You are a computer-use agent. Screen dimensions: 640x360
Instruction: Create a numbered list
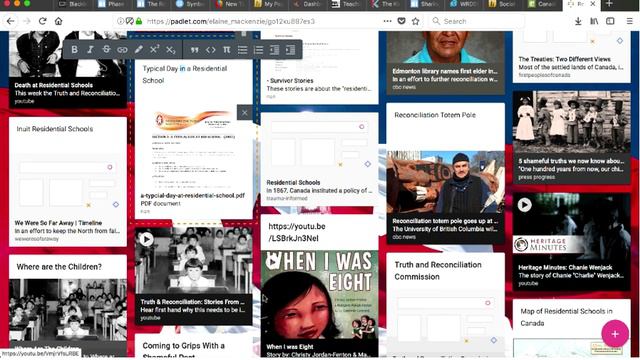[258, 50]
